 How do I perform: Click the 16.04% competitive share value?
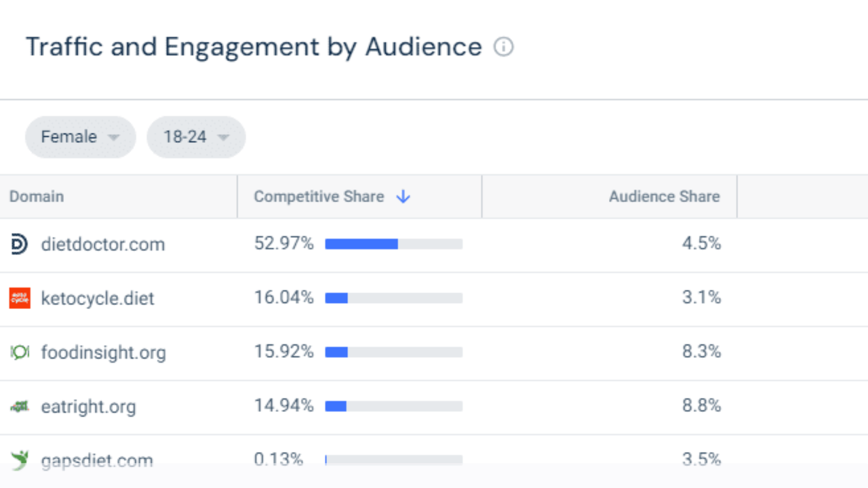[283, 298]
